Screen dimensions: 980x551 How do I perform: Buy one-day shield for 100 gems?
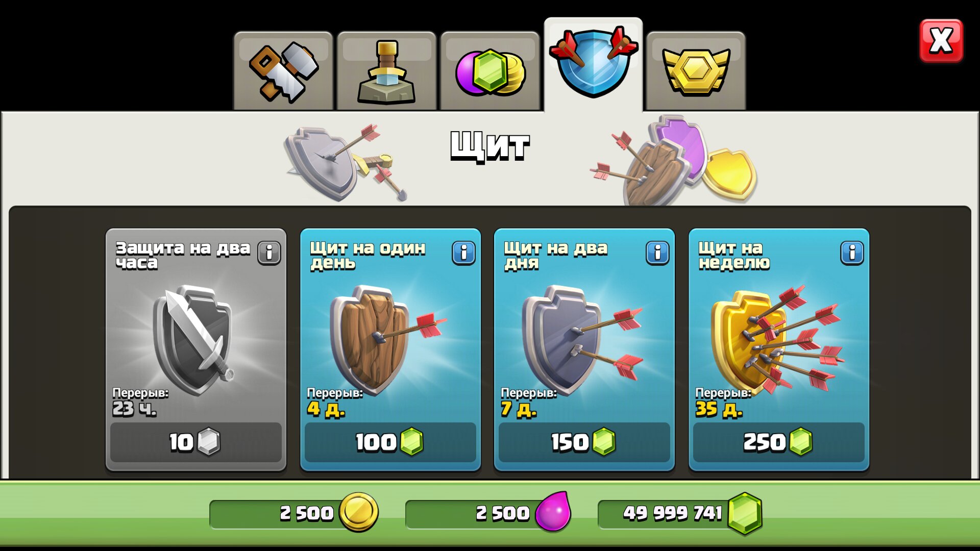click(x=390, y=442)
